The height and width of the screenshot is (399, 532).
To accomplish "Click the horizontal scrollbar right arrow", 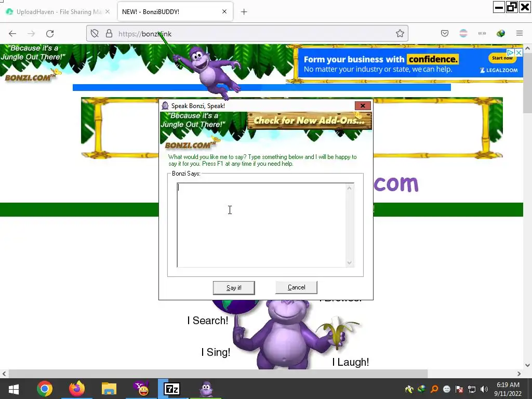I will pos(519,374).
